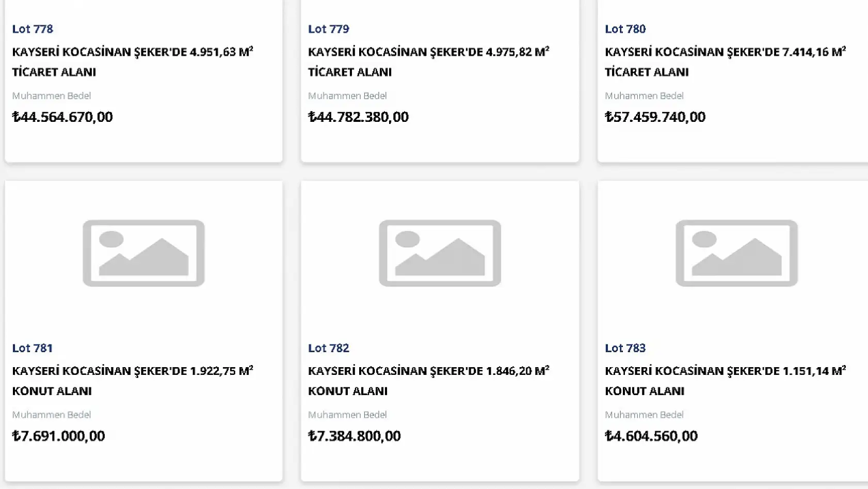
Task: Click the ₺57.459.740,00 price
Action: (655, 117)
